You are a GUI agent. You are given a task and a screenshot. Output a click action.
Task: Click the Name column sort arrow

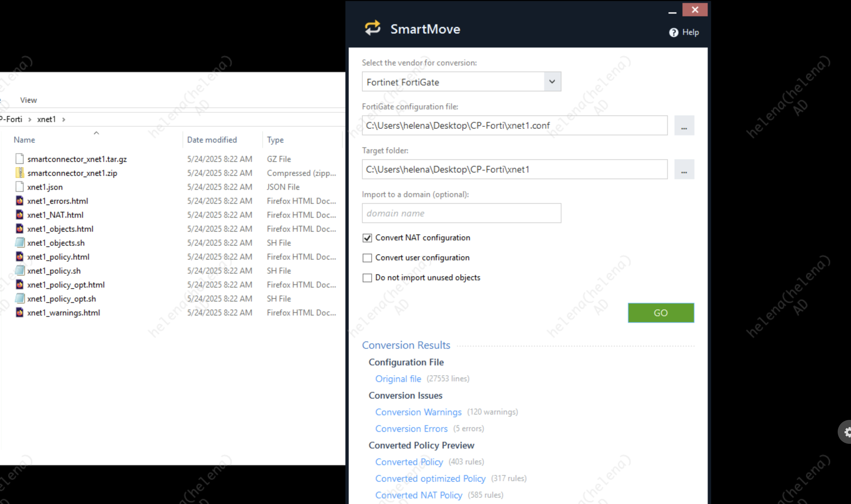pyautogui.click(x=96, y=133)
